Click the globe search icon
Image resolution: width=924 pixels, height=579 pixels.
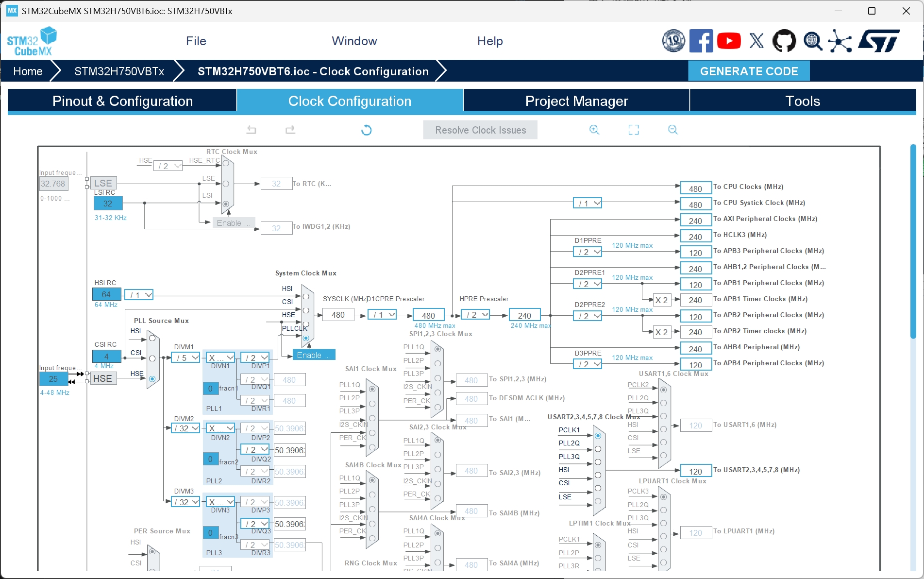[812, 41]
